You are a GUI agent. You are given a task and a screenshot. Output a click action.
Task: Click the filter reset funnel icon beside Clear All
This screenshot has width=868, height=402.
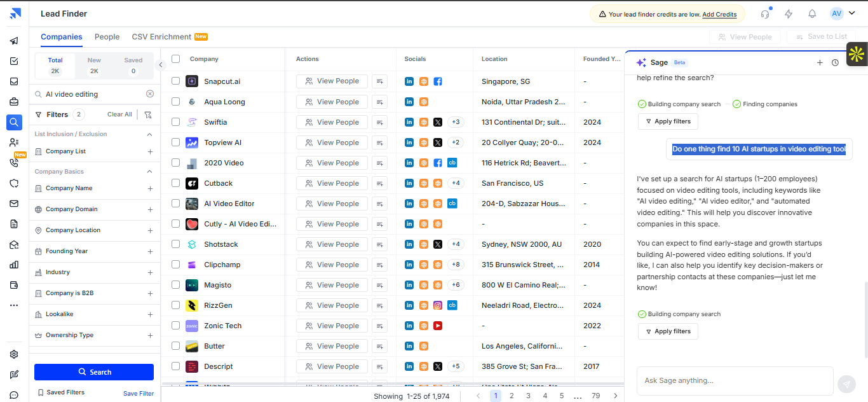coord(148,114)
